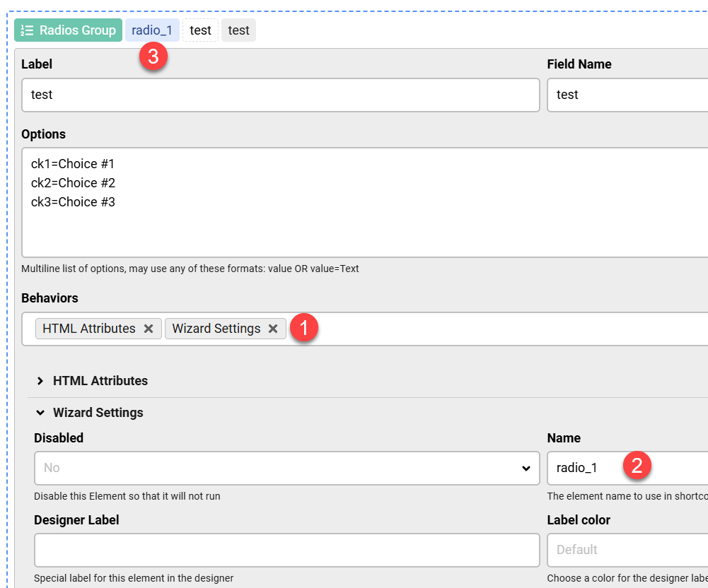
Task: Click the second test breadcrumb item
Action: click(x=238, y=30)
